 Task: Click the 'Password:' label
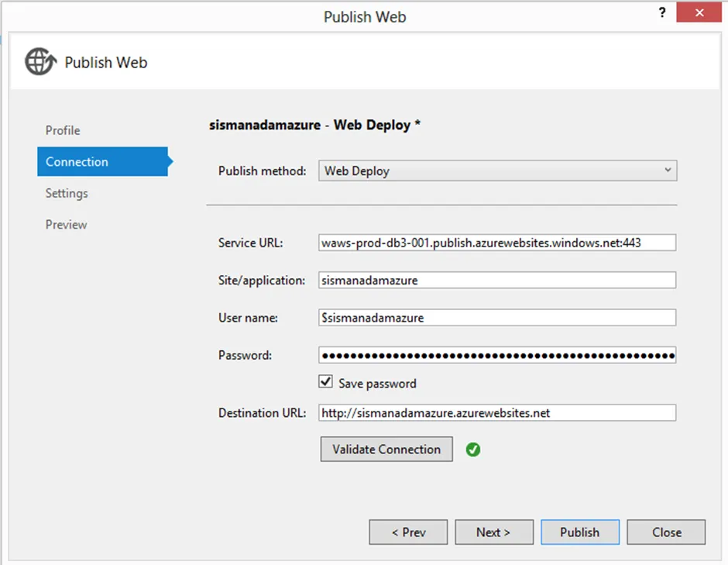(x=246, y=356)
